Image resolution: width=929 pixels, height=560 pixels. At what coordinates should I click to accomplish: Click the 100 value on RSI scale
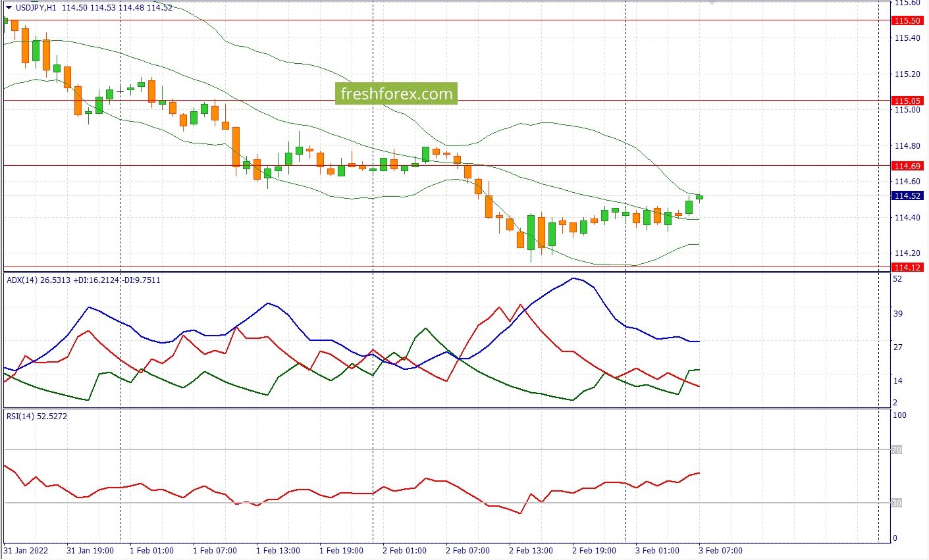899,415
